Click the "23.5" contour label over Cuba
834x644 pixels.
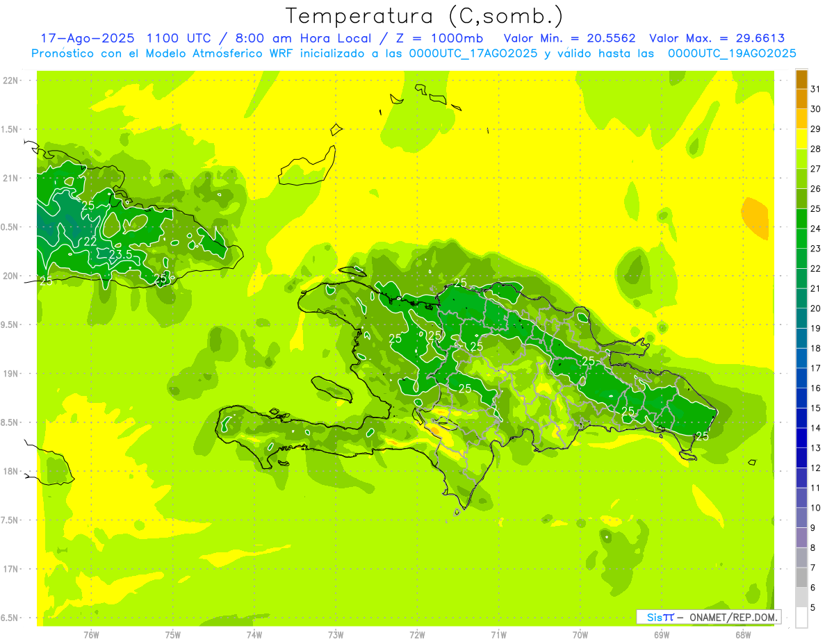pyautogui.click(x=120, y=255)
